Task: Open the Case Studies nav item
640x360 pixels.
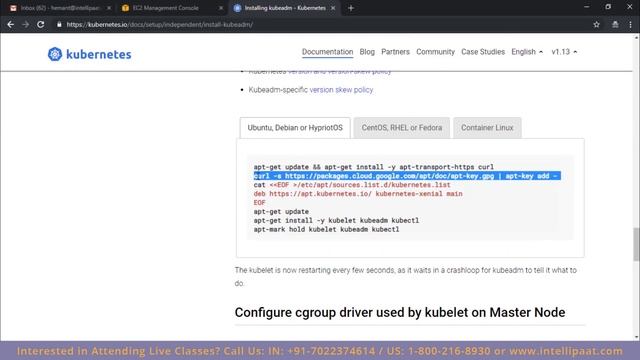Action: click(483, 52)
